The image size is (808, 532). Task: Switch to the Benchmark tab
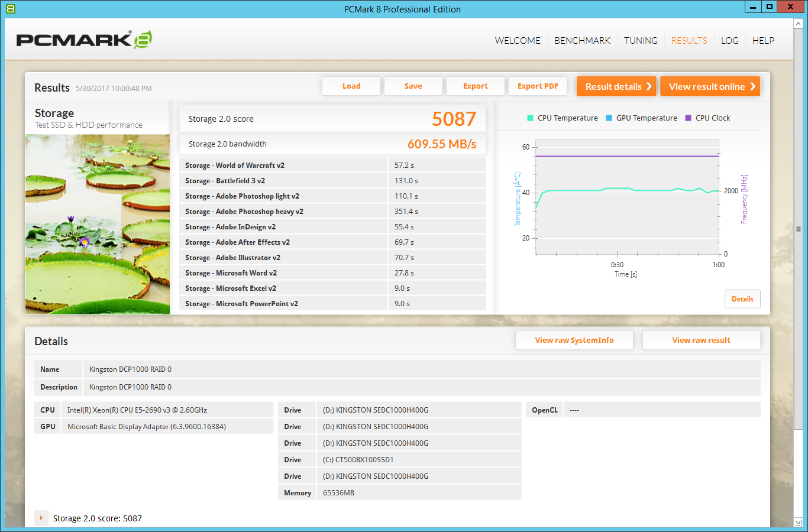pos(582,40)
